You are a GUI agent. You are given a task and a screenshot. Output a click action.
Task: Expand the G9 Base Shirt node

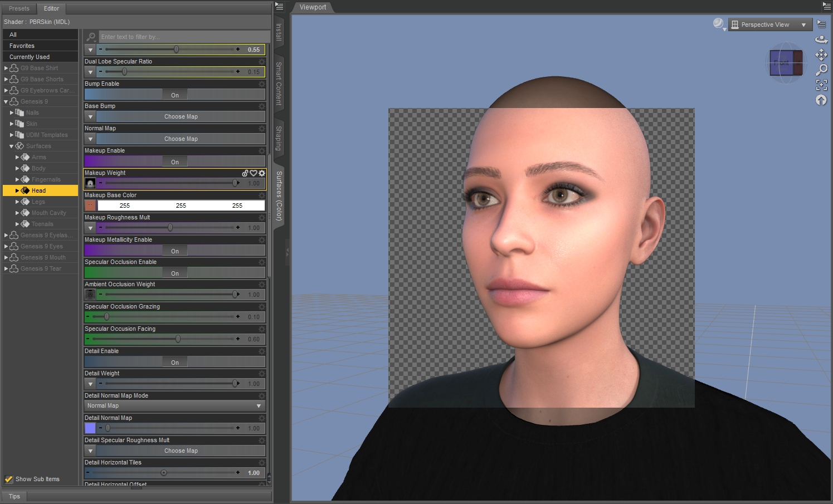6,68
